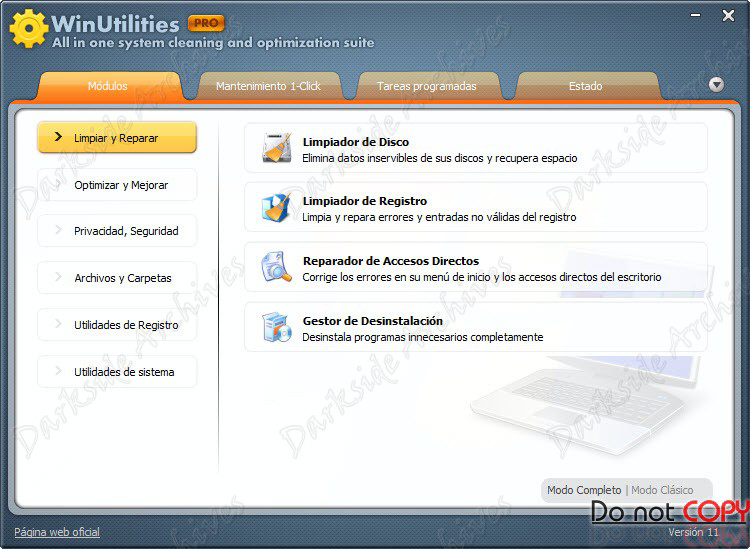Click chevron beside Privacidad, Seguridad
The image size is (750, 549).
point(58,231)
